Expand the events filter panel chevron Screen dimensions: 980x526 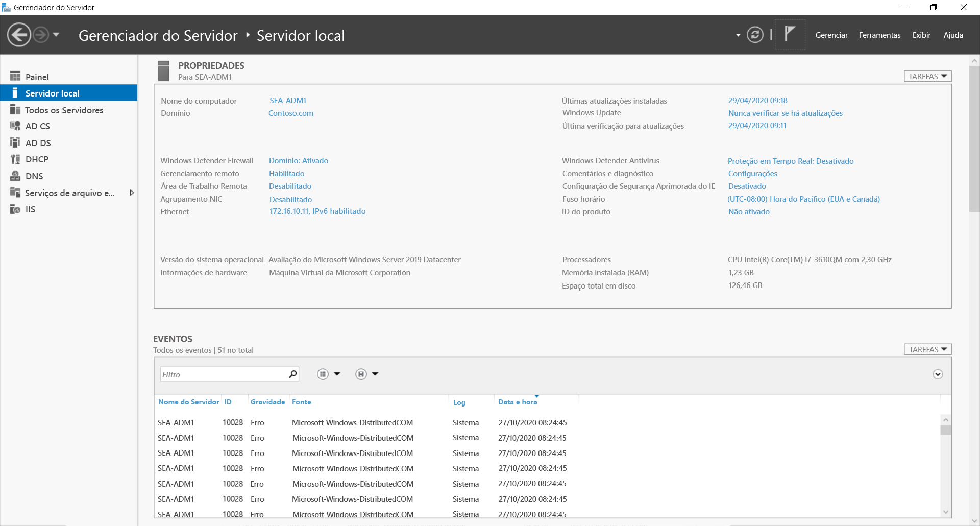pos(938,374)
